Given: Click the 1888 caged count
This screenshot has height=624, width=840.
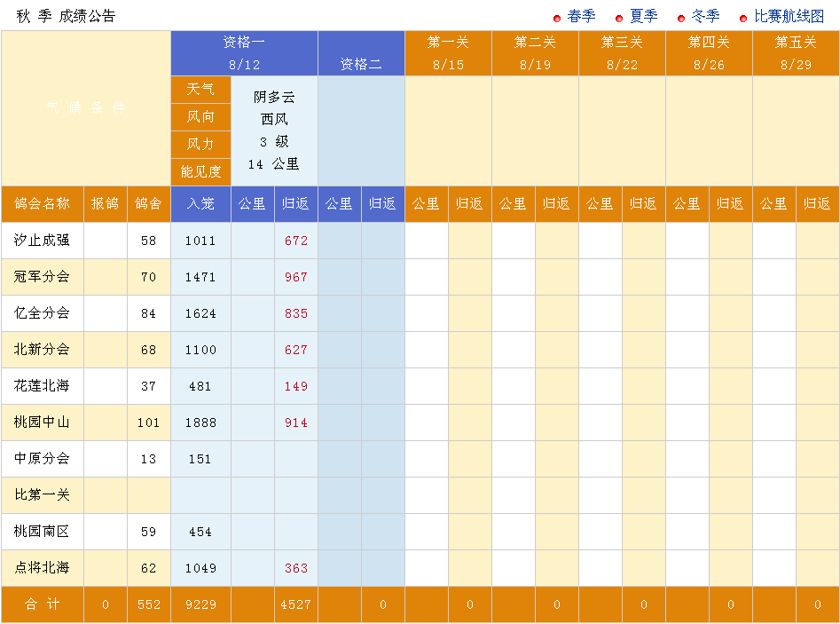Looking at the screenshot, I should 200,423.
